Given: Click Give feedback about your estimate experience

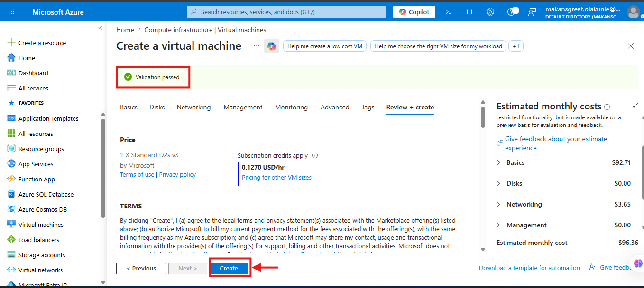Looking at the screenshot, I should click(556, 143).
